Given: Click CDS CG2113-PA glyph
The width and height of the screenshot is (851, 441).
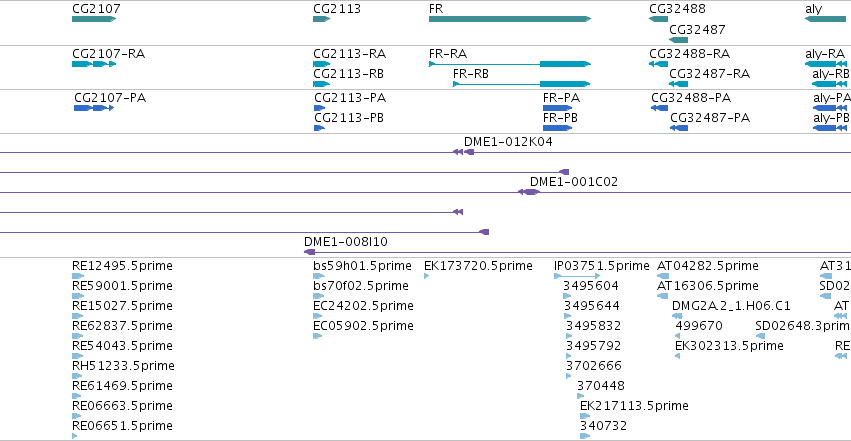Looking at the screenshot, I should point(319,108).
